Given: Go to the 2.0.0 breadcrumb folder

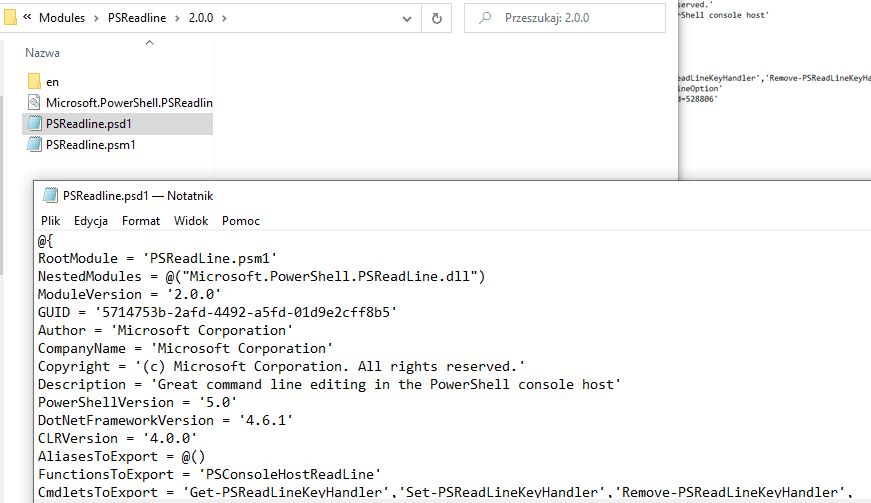Looking at the screenshot, I should (x=201, y=18).
